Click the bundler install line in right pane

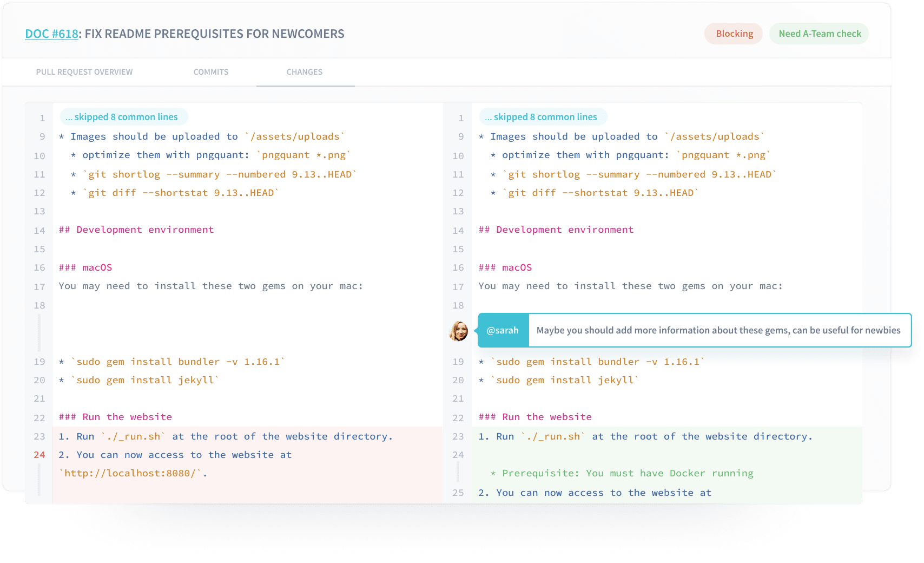tap(592, 362)
